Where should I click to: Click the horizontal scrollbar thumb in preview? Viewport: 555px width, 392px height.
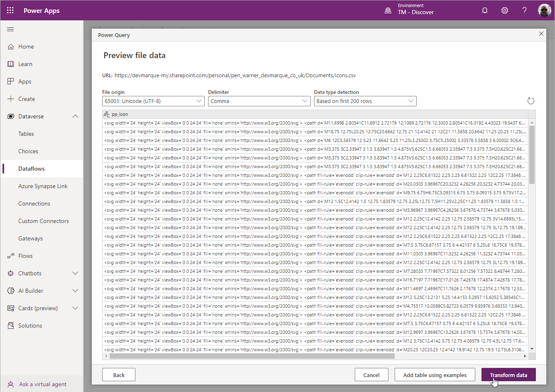point(252,356)
